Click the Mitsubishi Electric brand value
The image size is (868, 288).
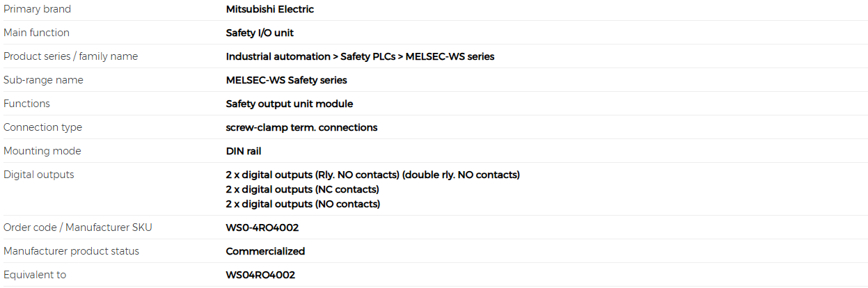270,9
